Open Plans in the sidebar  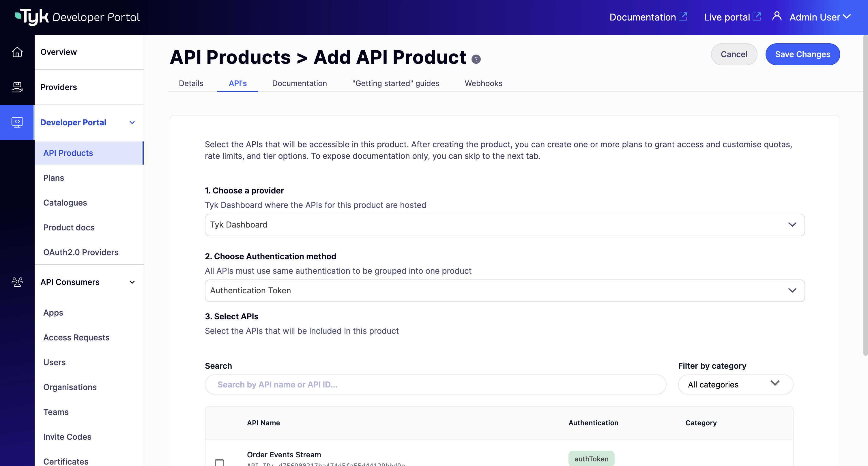point(54,178)
